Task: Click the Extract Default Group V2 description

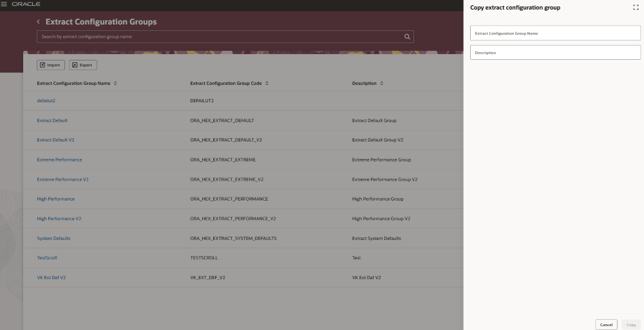Action: [377, 140]
